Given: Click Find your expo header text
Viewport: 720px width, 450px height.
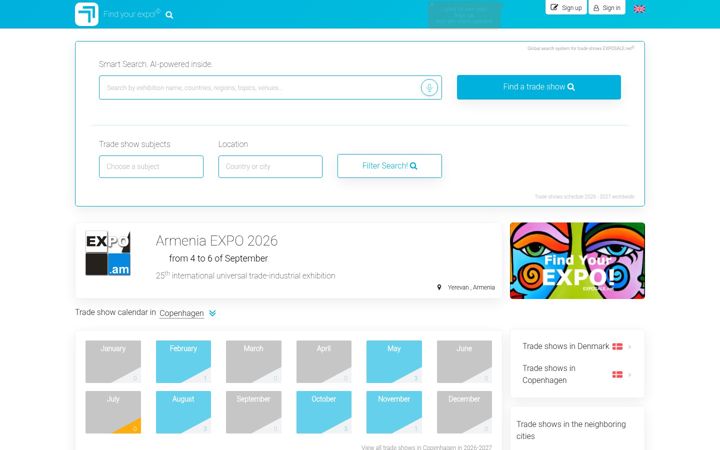Looking at the screenshot, I should (132, 14).
